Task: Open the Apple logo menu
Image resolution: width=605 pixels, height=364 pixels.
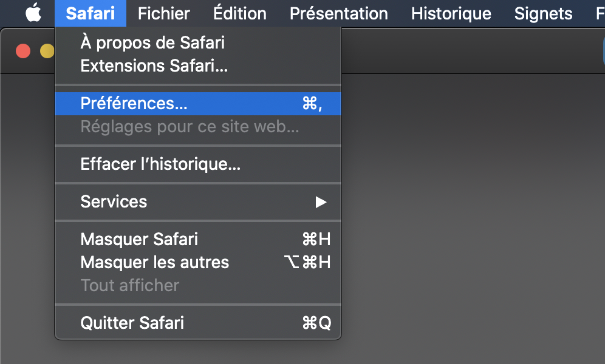Action: pyautogui.click(x=33, y=13)
